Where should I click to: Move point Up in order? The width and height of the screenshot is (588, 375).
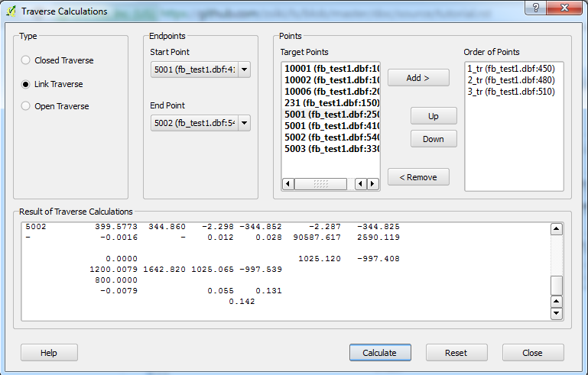pos(433,116)
